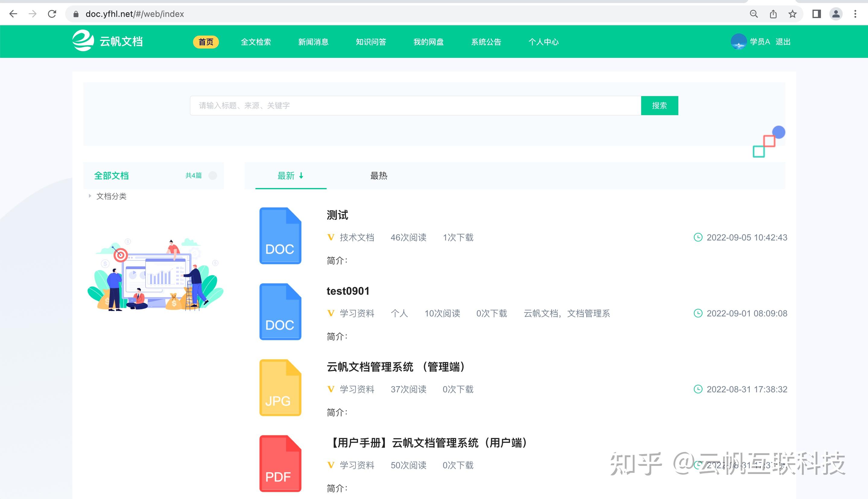
Task: Open the 系统公告 navigation item
Action: pyautogui.click(x=486, y=42)
